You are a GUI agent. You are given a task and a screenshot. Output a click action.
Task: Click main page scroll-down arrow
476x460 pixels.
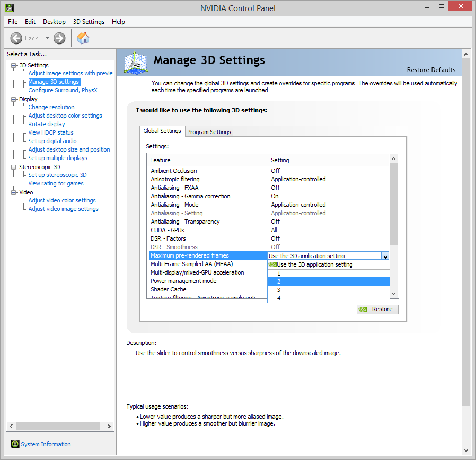point(466,450)
